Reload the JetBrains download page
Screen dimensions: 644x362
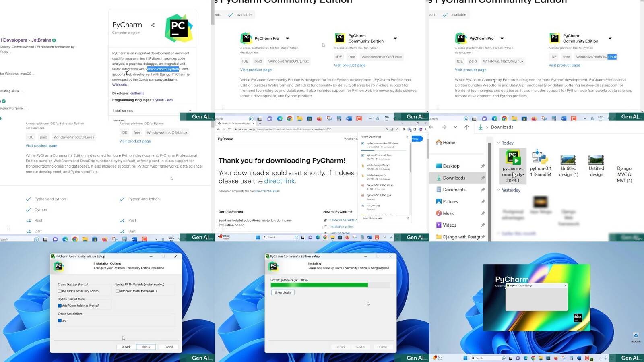coord(229,129)
